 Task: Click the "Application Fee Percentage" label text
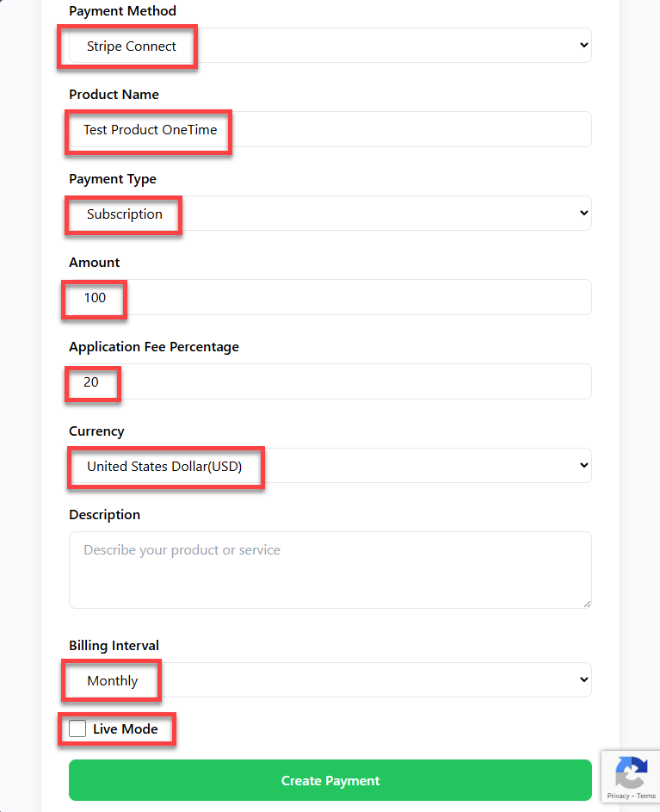tap(154, 347)
